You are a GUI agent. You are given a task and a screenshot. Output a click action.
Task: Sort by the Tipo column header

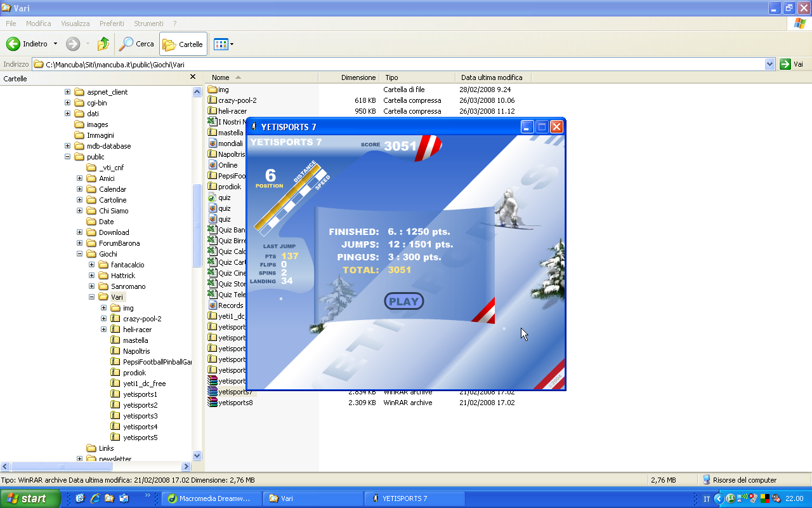click(417, 77)
